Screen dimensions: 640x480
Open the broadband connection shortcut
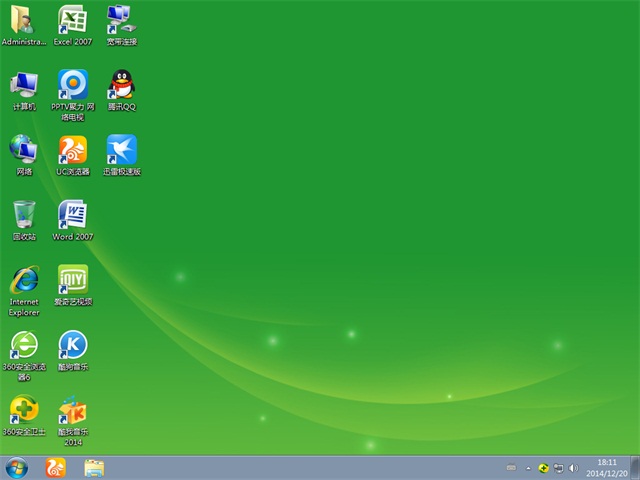point(121,20)
